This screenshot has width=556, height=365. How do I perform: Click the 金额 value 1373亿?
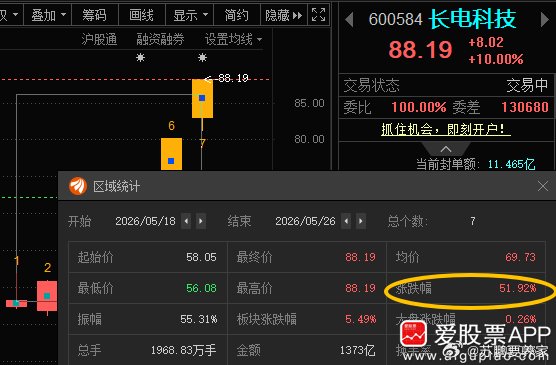[357, 350]
